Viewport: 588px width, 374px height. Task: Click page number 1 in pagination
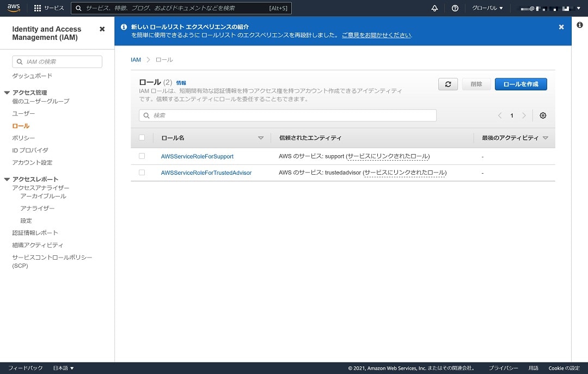coord(511,115)
